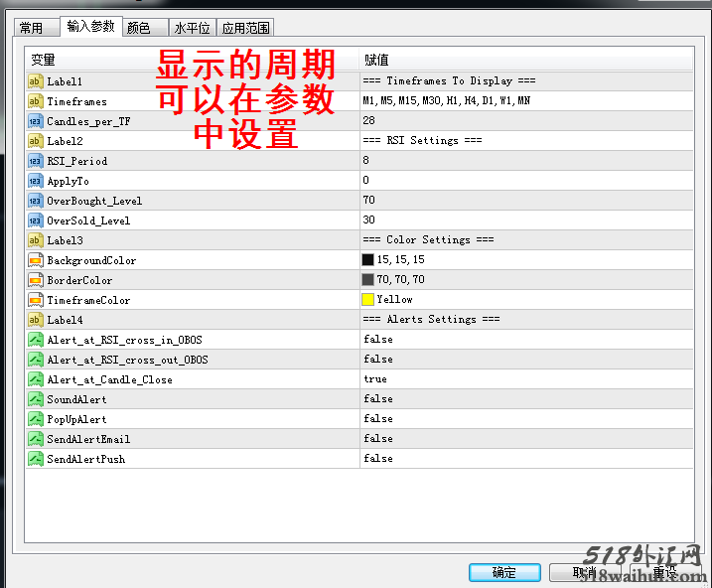
Task: Select the '=== RSI Settings ===' value
Action: click(422, 141)
